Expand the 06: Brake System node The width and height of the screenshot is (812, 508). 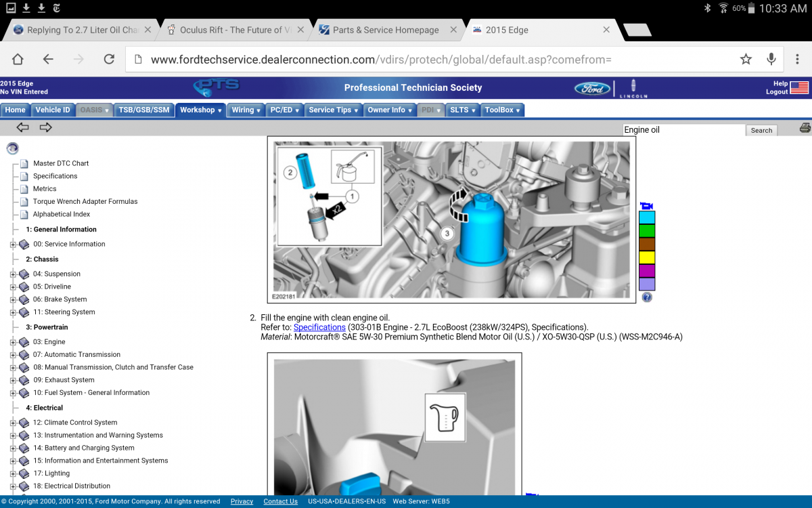pyautogui.click(x=13, y=299)
